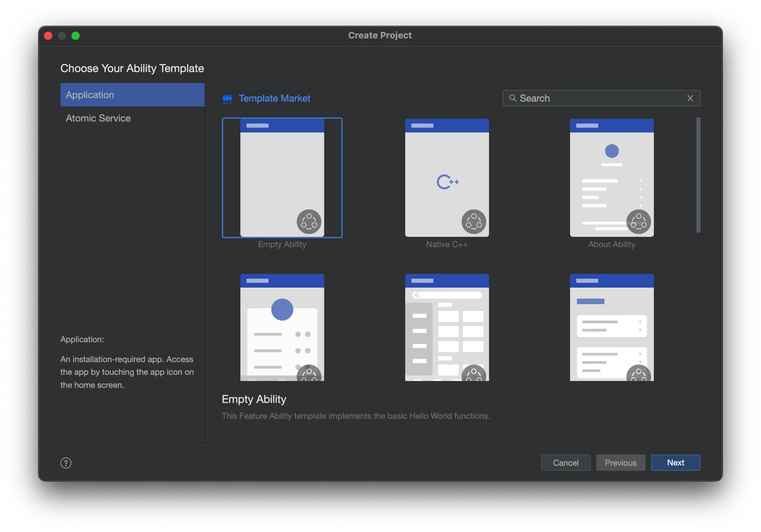
Task: Click the Cancel button
Action: coord(566,463)
